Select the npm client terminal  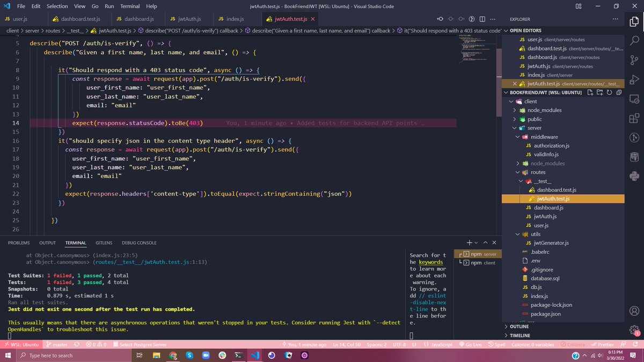click(x=478, y=263)
